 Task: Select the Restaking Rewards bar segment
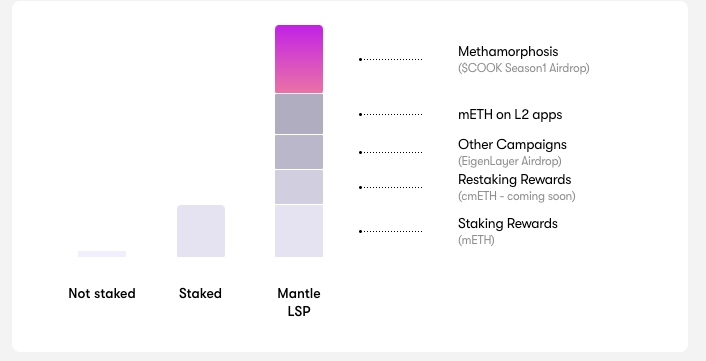click(x=299, y=187)
